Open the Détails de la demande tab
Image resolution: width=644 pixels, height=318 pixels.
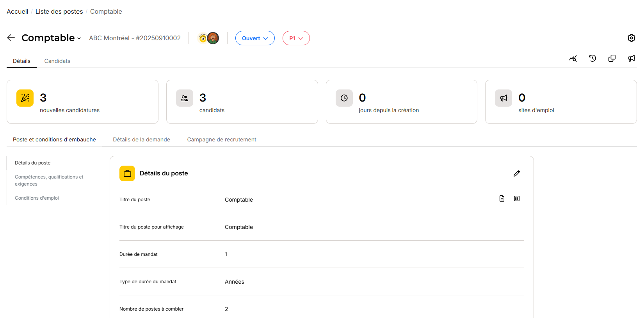click(x=142, y=139)
